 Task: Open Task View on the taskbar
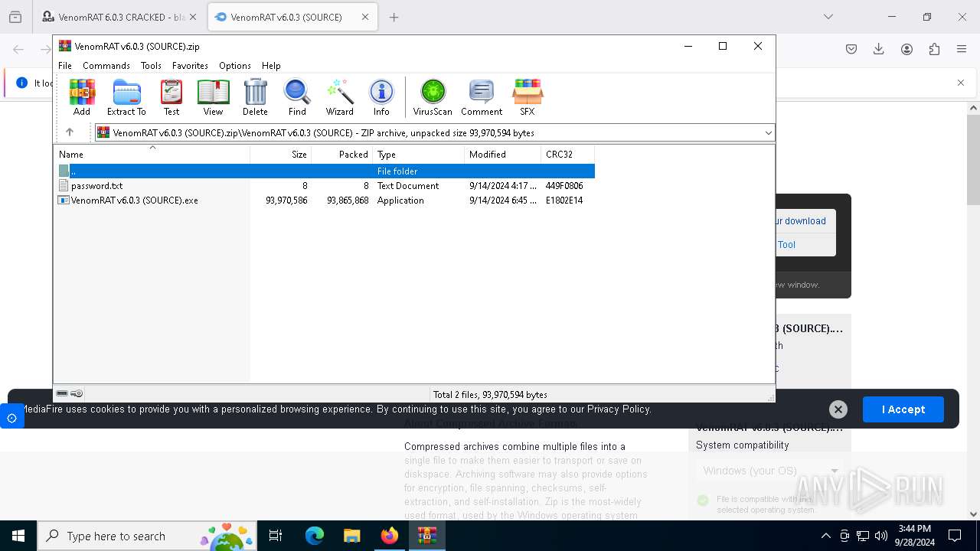click(276, 536)
